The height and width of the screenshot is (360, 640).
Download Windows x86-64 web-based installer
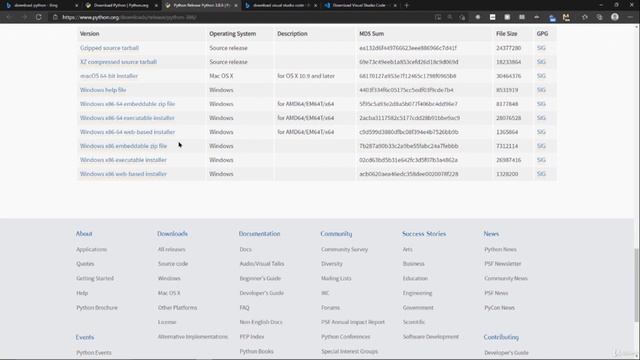pyautogui.click(x=127, y=132)
